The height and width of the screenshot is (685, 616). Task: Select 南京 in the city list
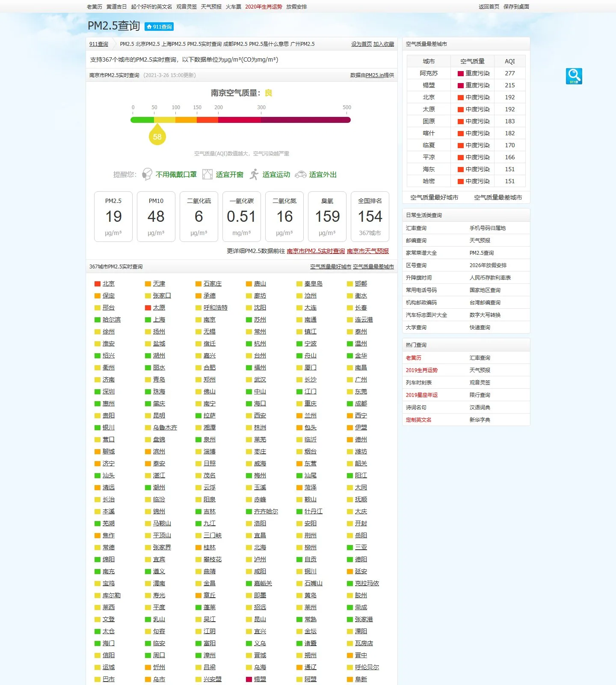click(210, 320)
